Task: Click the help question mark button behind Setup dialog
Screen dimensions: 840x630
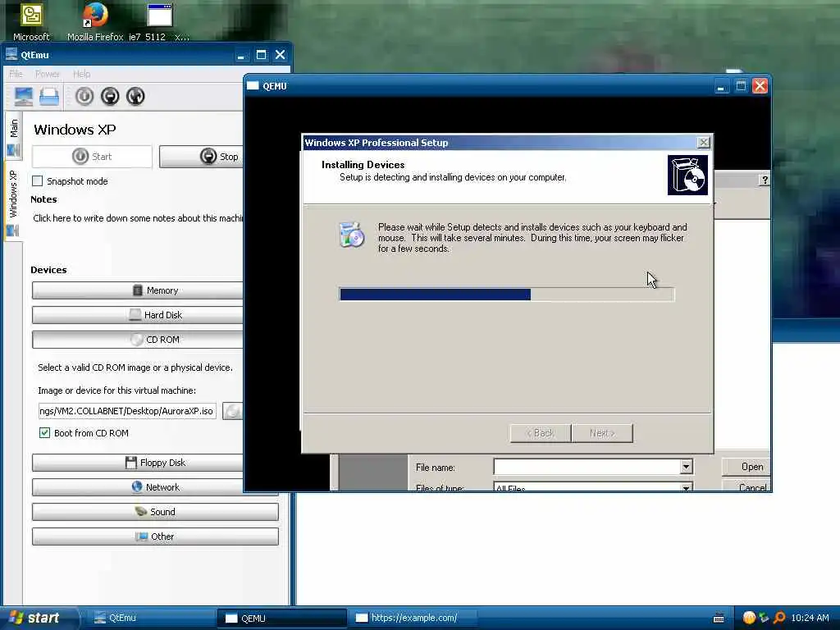Action: pyautogui.click(x=765, y=180)
